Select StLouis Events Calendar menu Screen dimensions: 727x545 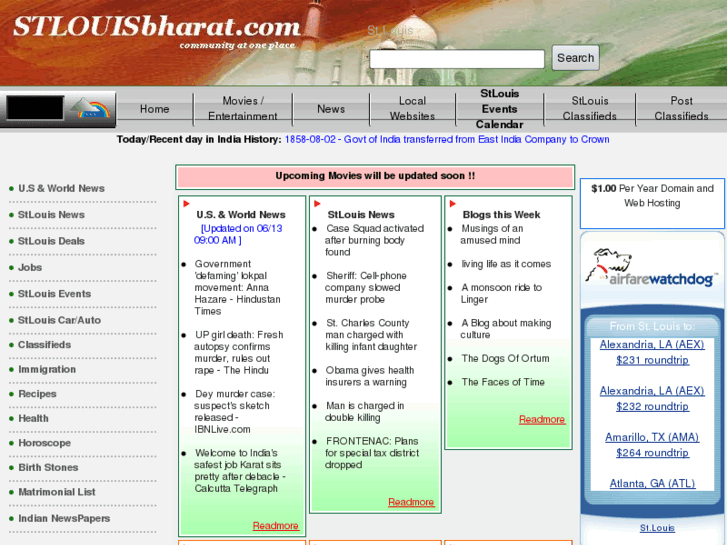pos(499,109)
